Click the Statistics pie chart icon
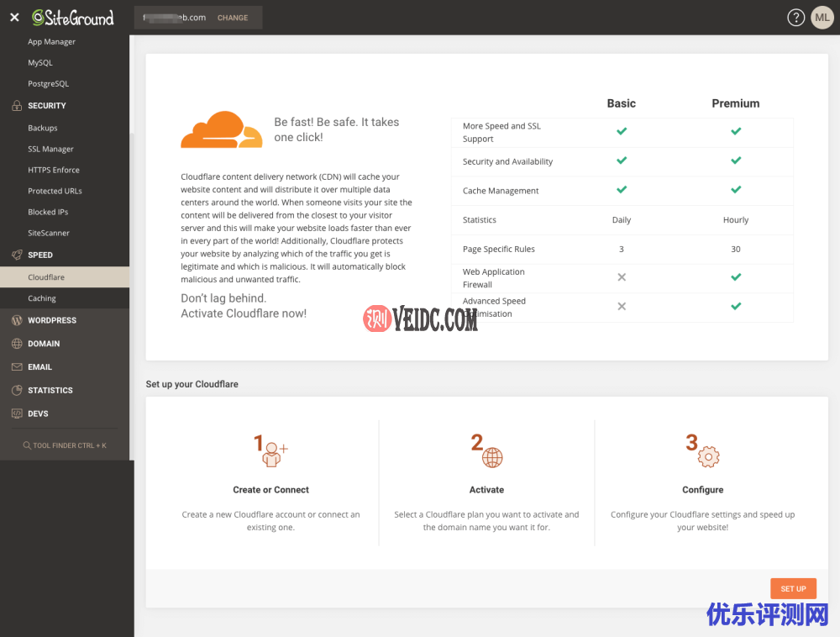The width and height of the screenshot is (840, 637). [16, 391]
